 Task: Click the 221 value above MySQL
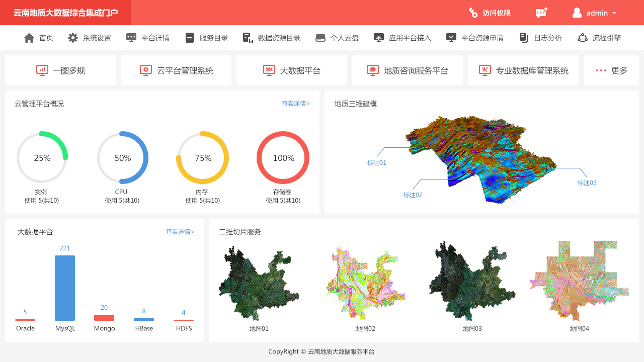pyautogui.click(x=65, y=248)
